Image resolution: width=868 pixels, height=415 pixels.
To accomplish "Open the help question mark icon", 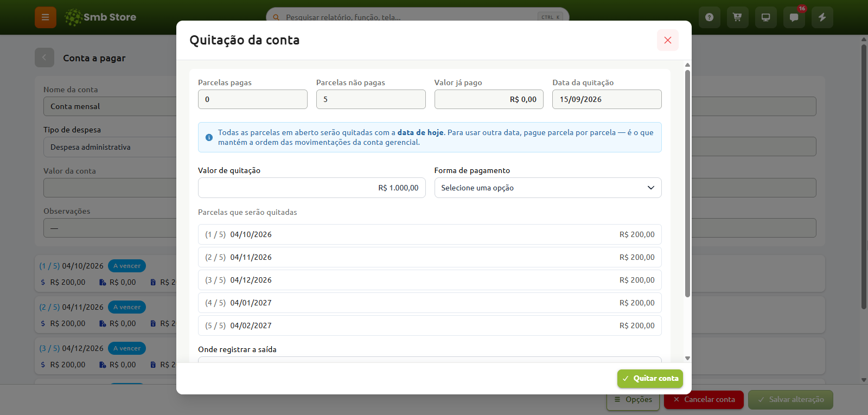I will point(709,17).
